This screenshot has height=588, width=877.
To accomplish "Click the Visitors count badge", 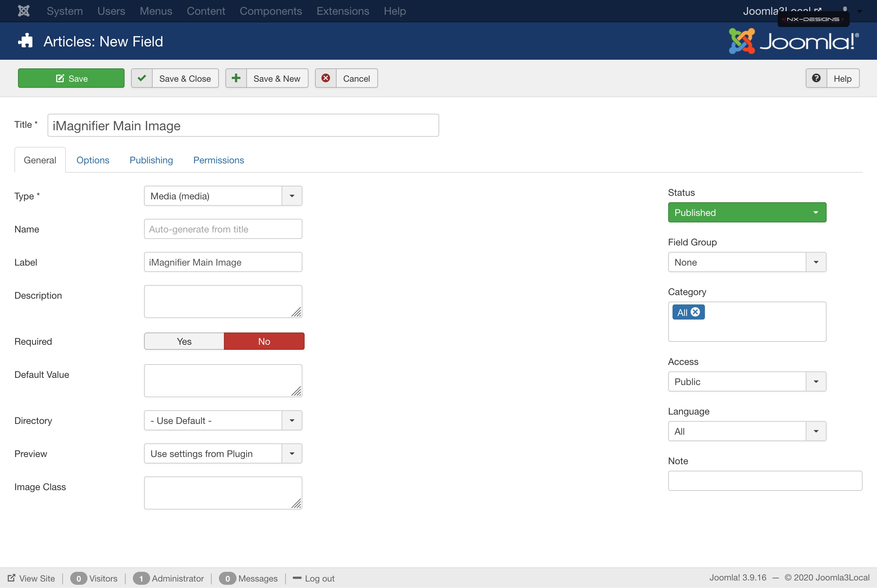I will point(78,578).
